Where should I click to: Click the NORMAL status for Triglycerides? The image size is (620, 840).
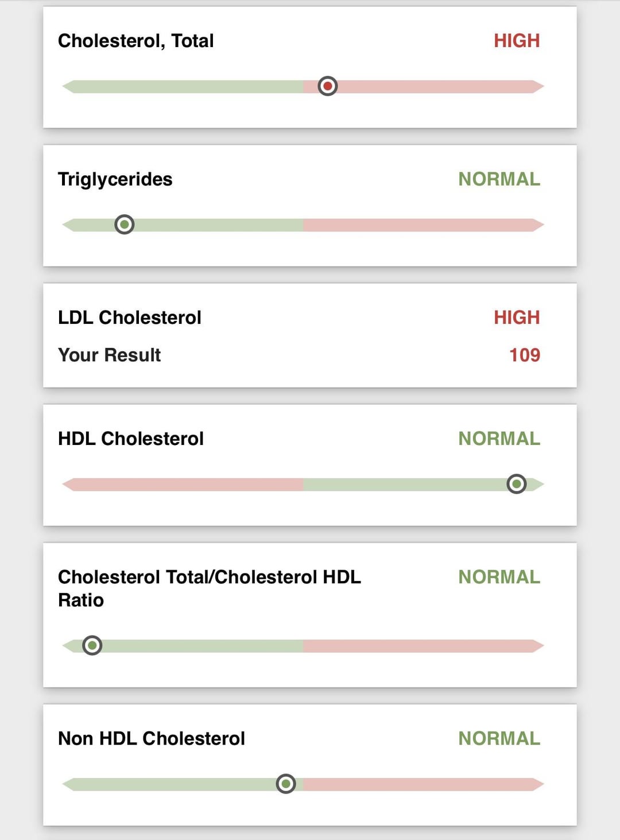pos(499,179)
